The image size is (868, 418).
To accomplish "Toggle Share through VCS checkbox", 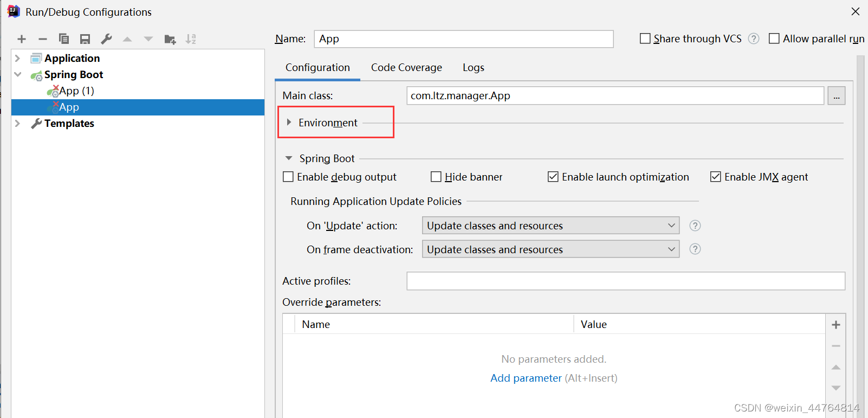I will (x=645, y=38).
